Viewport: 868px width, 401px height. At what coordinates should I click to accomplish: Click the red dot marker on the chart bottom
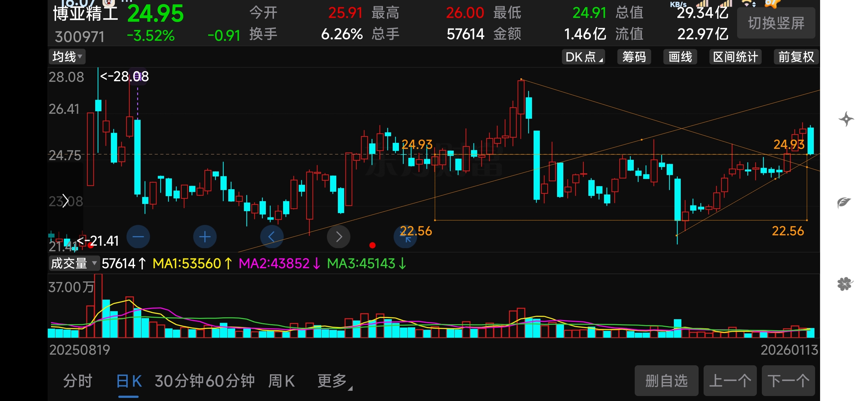372,245
